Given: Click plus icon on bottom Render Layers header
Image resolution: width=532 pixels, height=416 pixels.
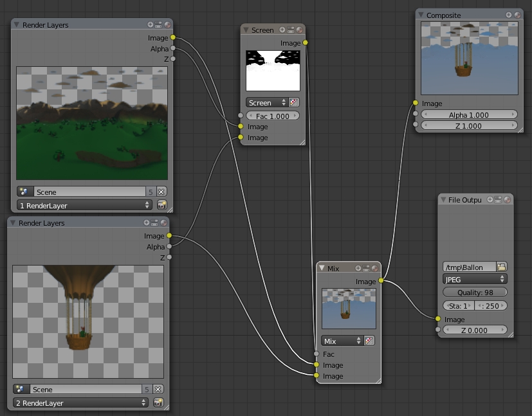Looking at the screenshot, I should click(146, 222).
